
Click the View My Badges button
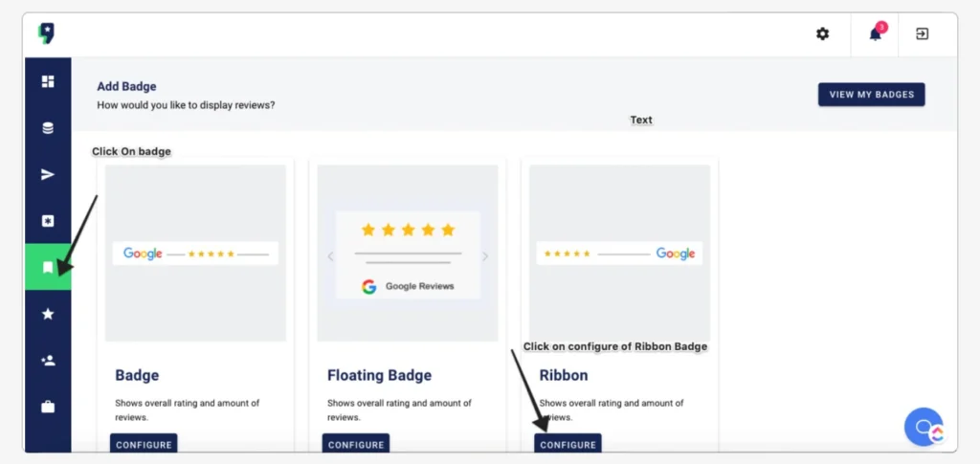click(x=871, y=95)
